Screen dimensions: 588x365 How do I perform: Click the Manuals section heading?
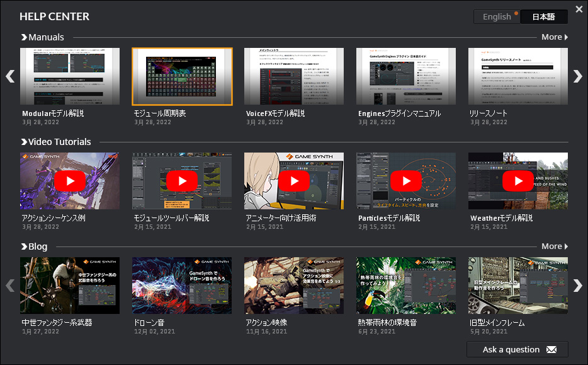43,37
